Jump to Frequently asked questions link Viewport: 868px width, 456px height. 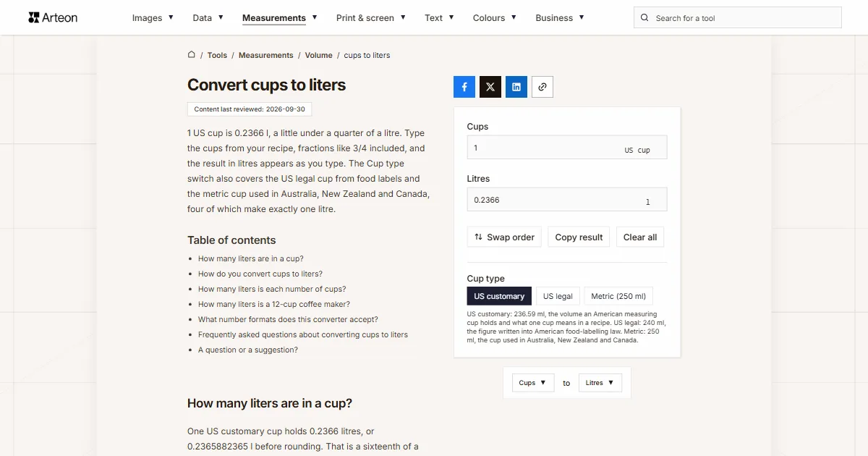[303, 334]
